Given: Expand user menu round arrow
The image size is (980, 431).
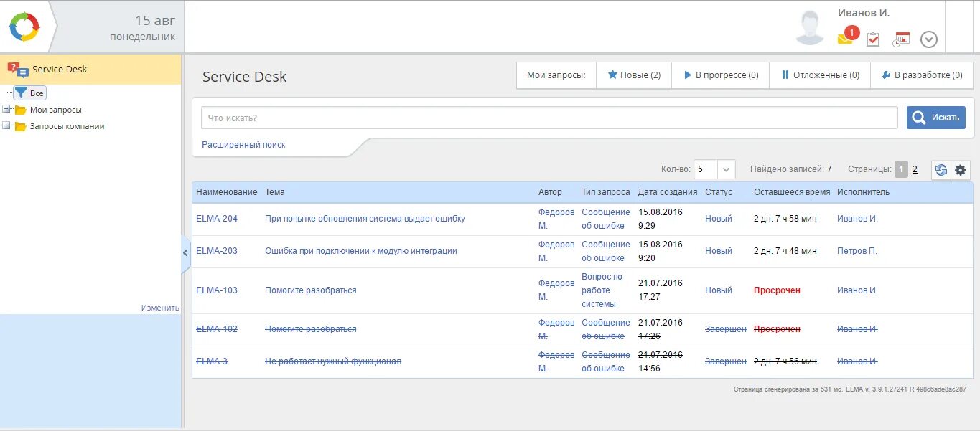Looking at the screenshot, I should (x=929, y=39).
